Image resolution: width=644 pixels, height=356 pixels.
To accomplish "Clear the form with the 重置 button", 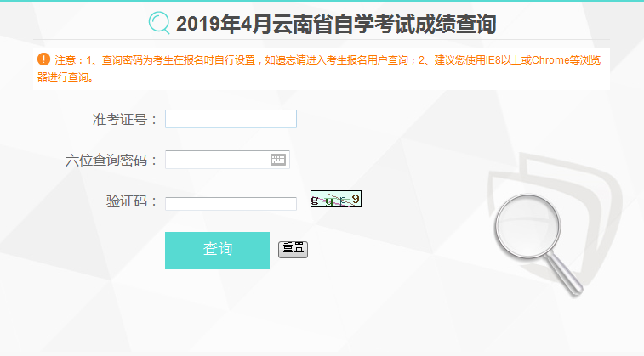I will [x=293, y=249].
